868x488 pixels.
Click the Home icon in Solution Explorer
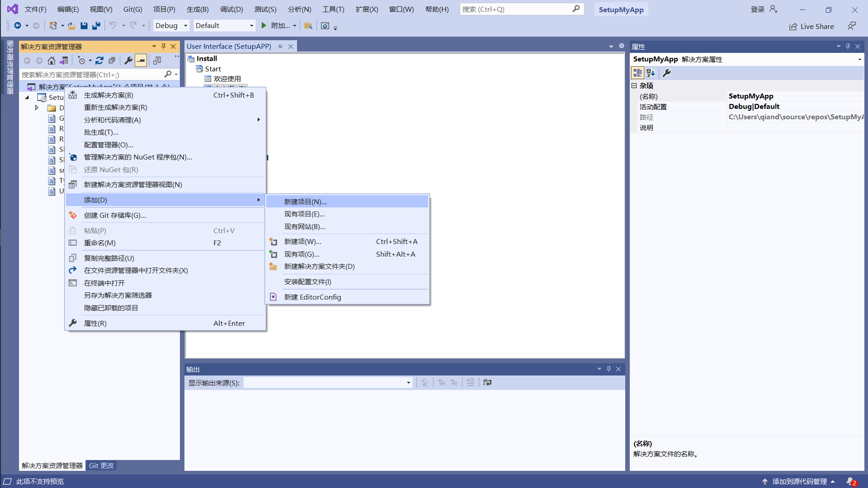[52, 61]
